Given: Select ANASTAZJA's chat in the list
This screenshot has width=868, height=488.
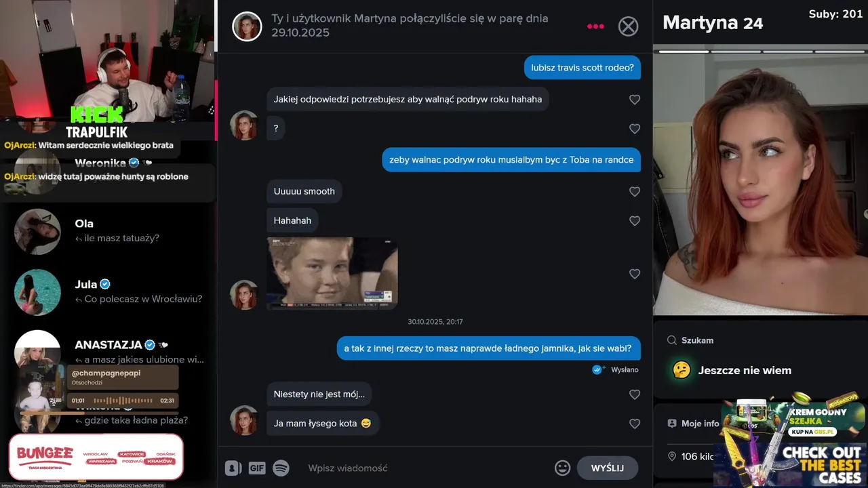Looking at the screenshot, I should [108, 352].
